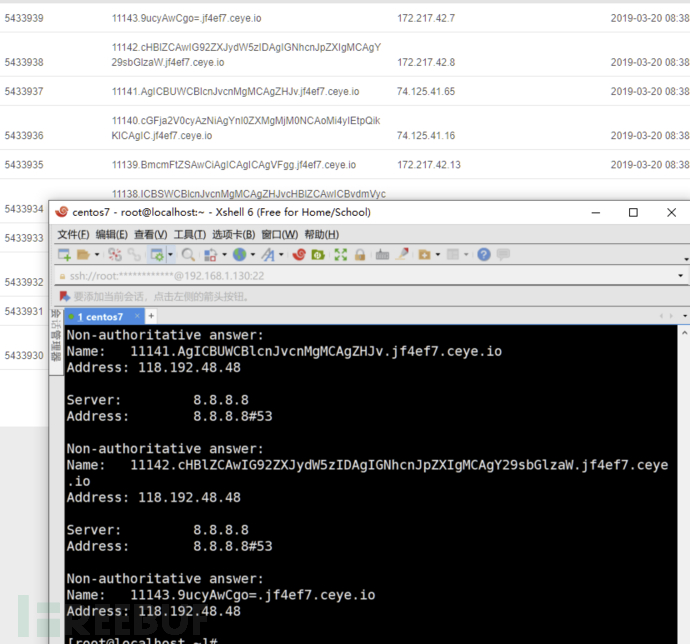The height and width of the screenshot is (644, 690).
Task: Expand toolbar overflow arrow at right edge
Action: pos(686,259)
